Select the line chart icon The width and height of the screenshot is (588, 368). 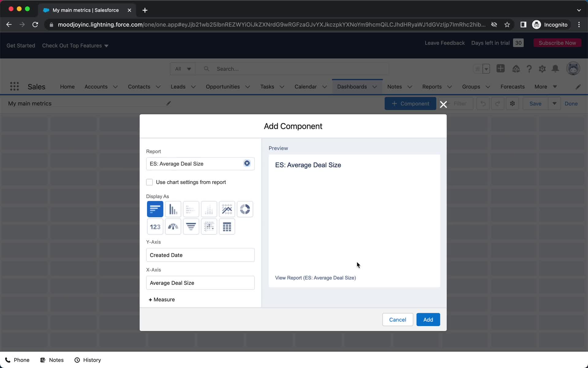pyautogui.click(x=227, y=209)
